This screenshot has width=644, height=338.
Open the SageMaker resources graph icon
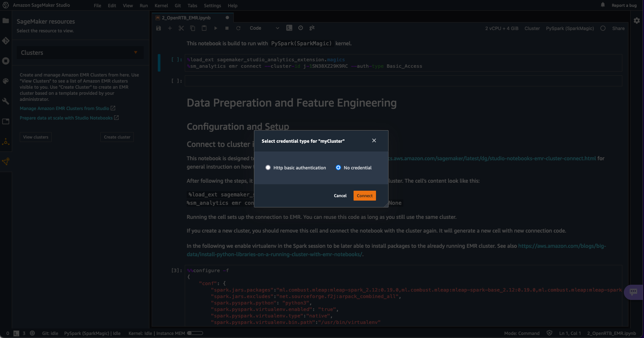click(x=6, y=161)
